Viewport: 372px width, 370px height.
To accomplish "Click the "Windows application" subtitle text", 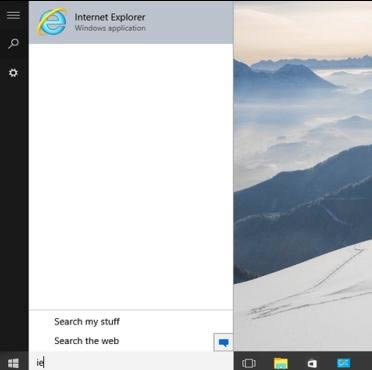I will [110, 28].
